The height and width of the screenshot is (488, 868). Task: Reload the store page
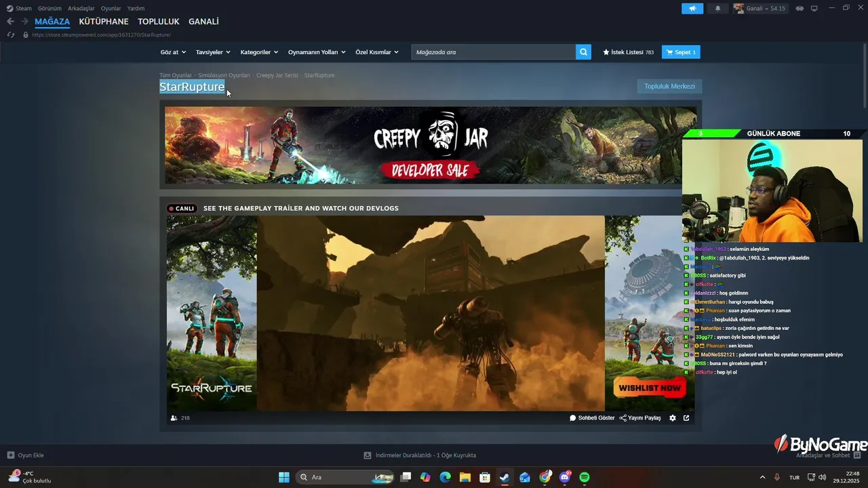coord(11,35)
